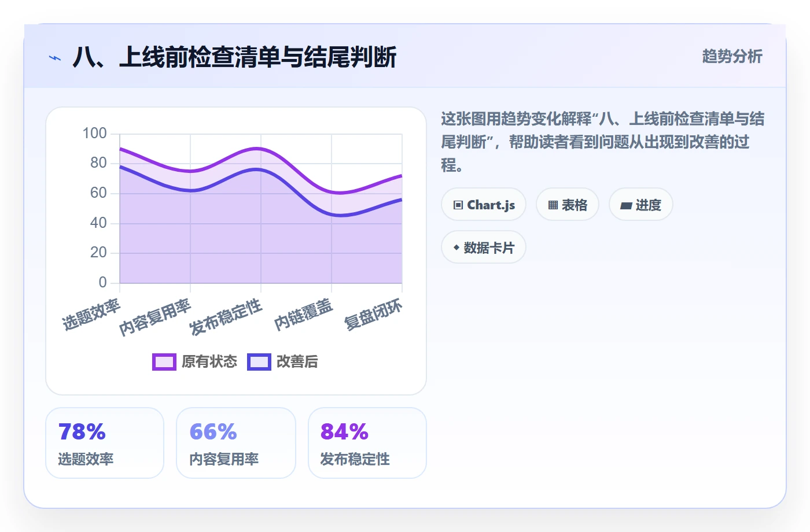Toggle the 改善后 legend color swatch
The height and width of the screenshot is (532, 810).
[x=259, y=362]
